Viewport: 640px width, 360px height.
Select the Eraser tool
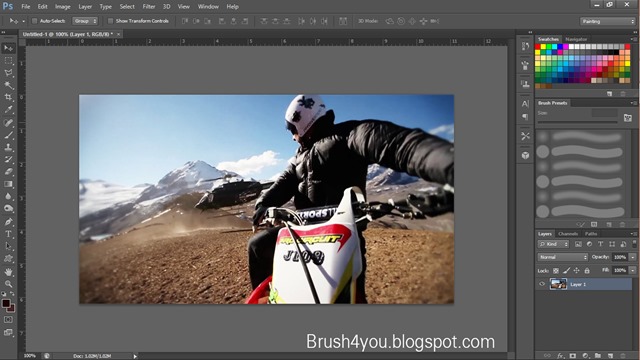[x=8, y=172]
